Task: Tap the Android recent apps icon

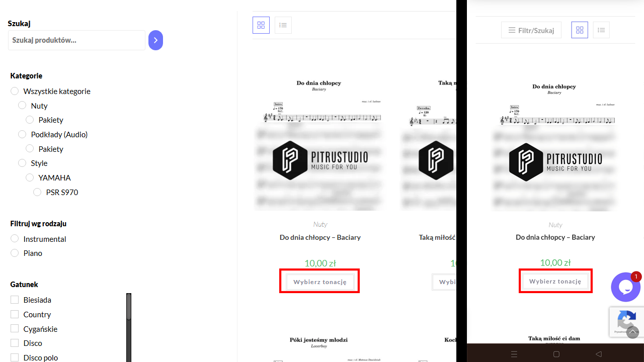Action: [514, 354]
